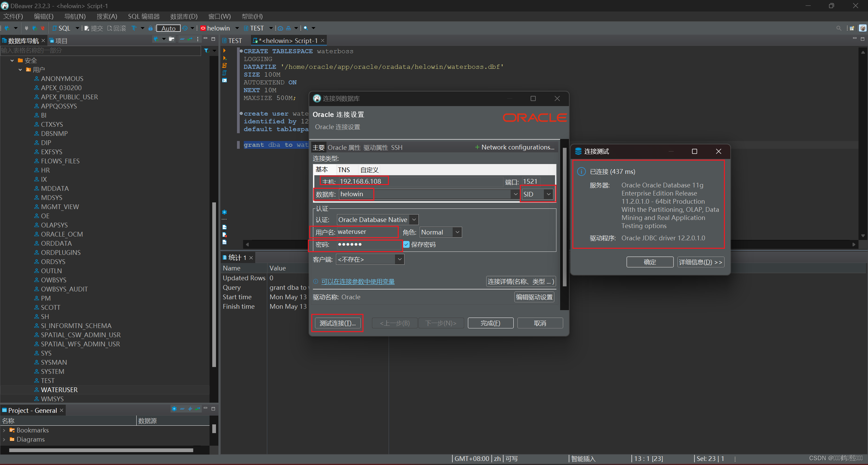Click 确定 in the 连接测试 dialog
This screenshot has height=465, width=868.
coord(650,262)
